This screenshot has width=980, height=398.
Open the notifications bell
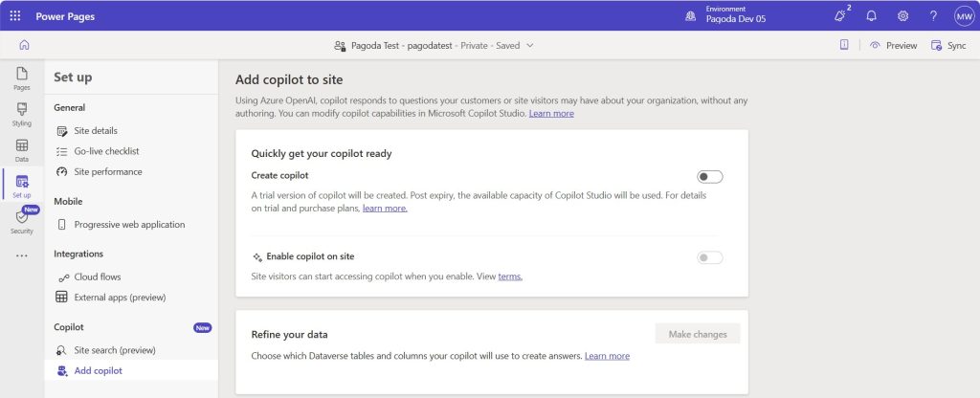[x=871, y=16]
